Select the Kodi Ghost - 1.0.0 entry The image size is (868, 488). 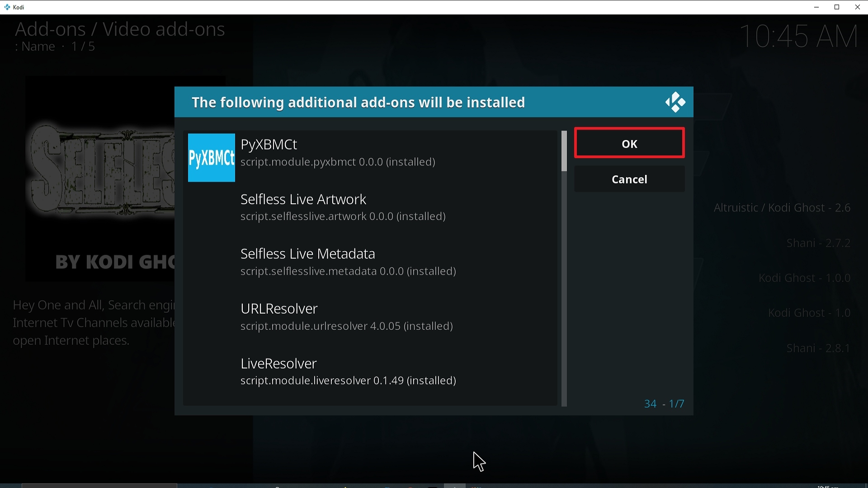[805, 278]
